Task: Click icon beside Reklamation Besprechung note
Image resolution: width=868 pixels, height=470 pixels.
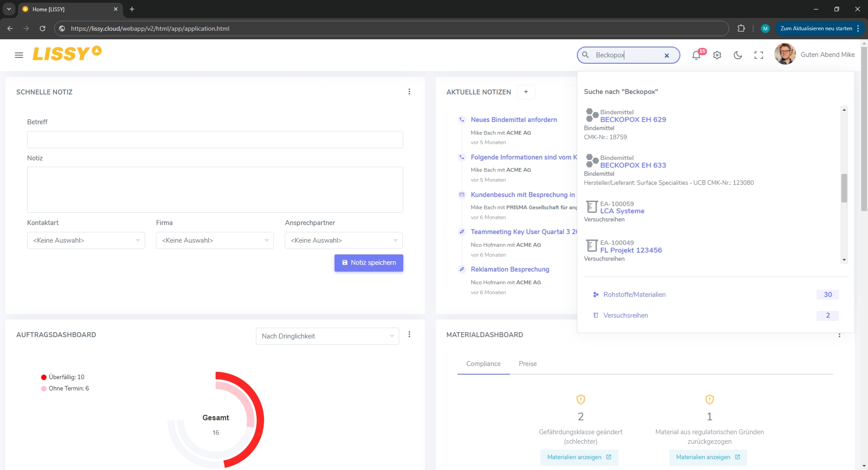Action: (x=462, y=269)
